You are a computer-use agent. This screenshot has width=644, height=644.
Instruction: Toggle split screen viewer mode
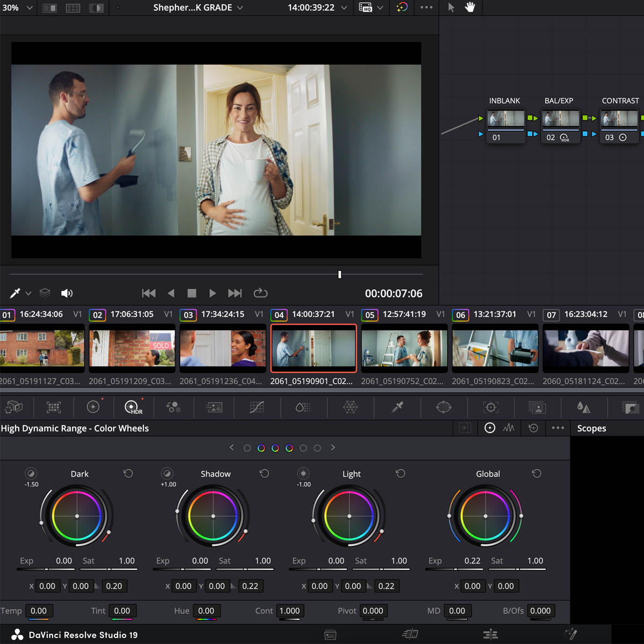point(73,8)
